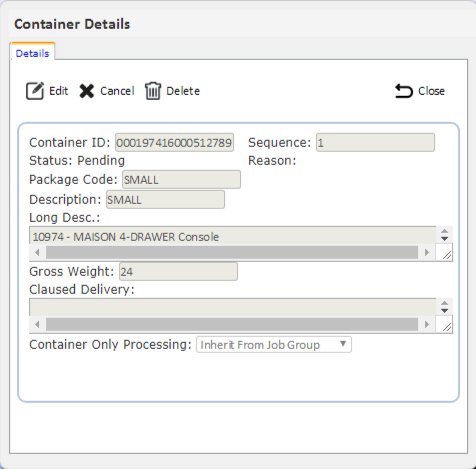Click the Package Code field
Screen dimensions: 476x469
[181, 180]
